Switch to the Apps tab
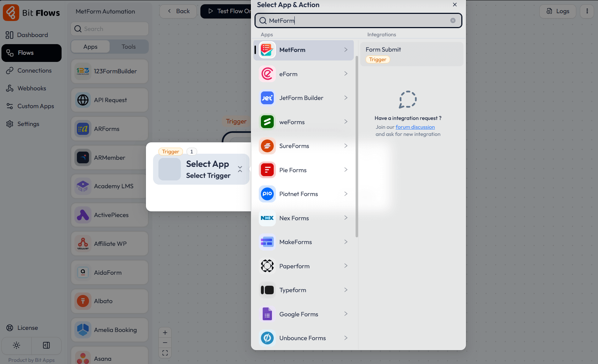The image size is (598, 364). 90,47
